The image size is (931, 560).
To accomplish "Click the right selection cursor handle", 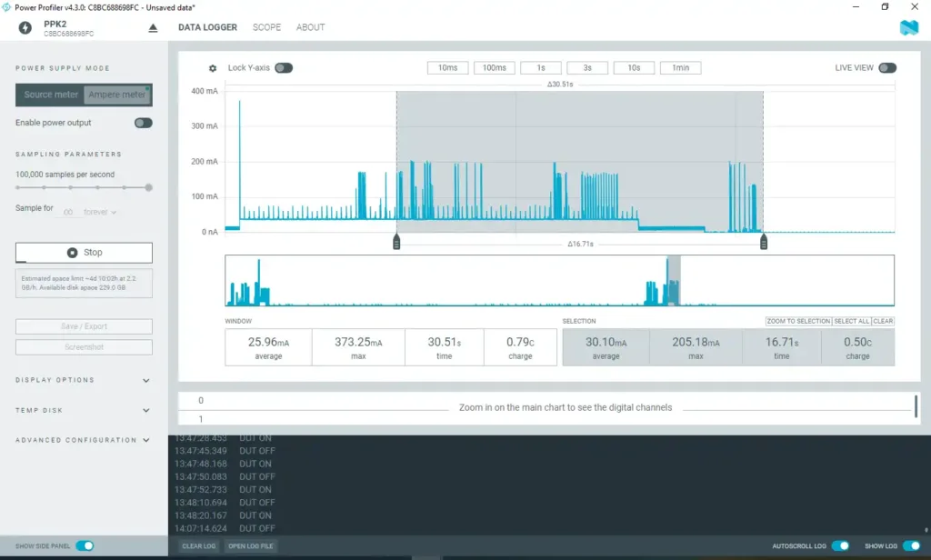I will (x=764, y=242).
